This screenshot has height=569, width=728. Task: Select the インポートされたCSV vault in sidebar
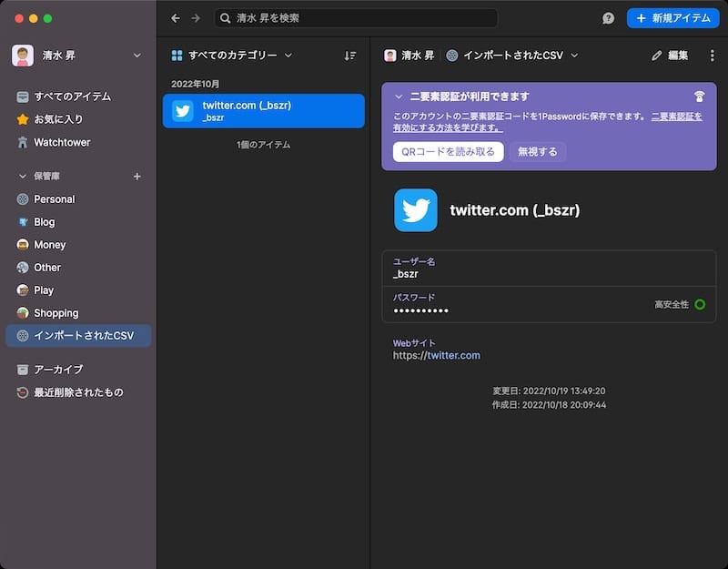point(78,336)
